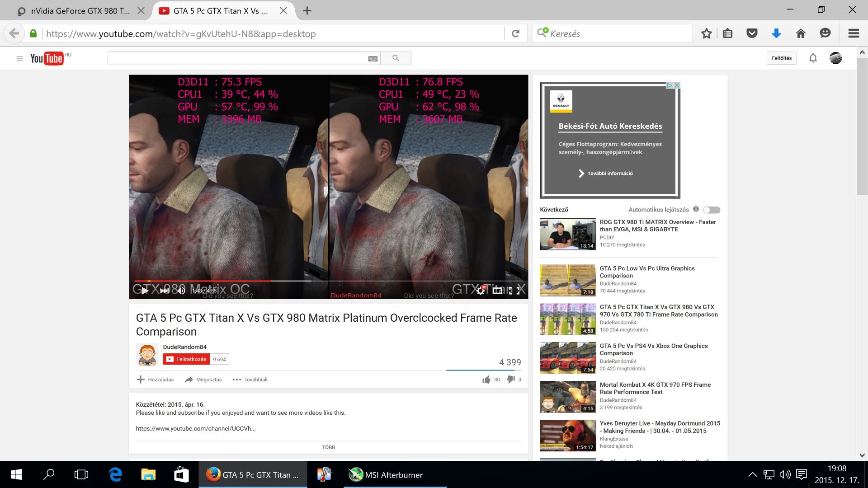The image size is (868, 488).
Task: Click Hozzáadás to add to playlist
Action: click(x=155, y=380)
